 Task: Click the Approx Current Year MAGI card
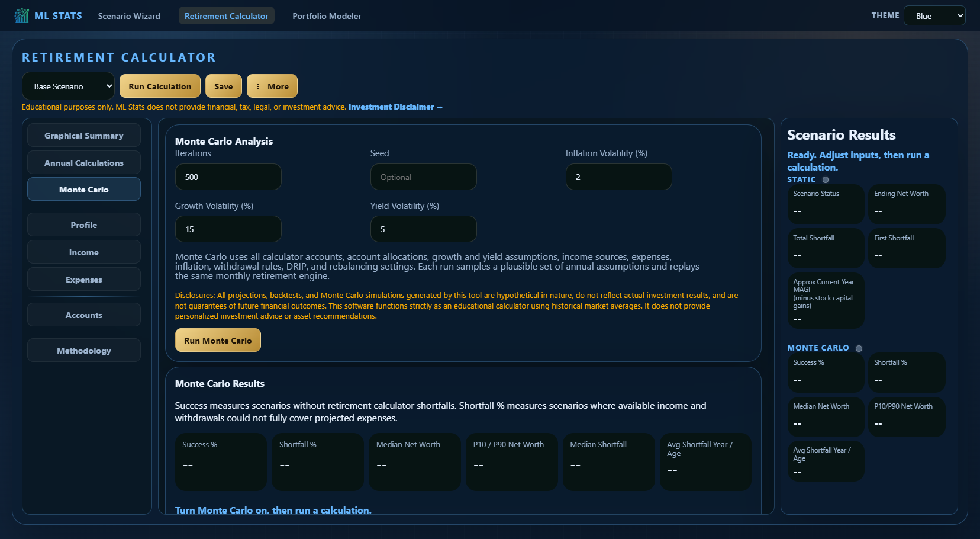coord(826,301)
